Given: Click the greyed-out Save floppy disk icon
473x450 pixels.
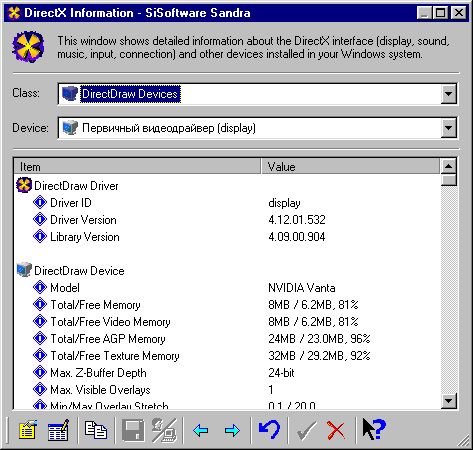Looking at the screenshot, I should tap(133, 430).
